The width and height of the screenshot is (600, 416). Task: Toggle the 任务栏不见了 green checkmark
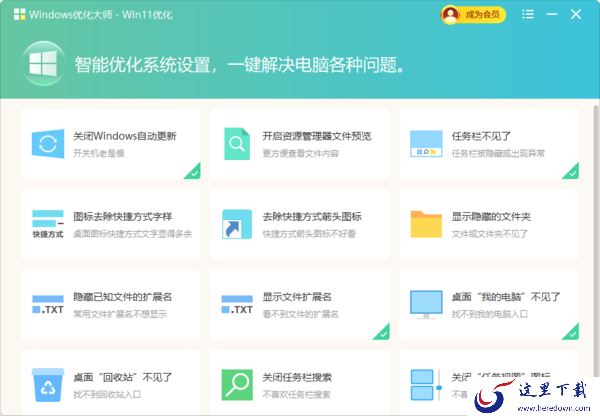[571, 171]
